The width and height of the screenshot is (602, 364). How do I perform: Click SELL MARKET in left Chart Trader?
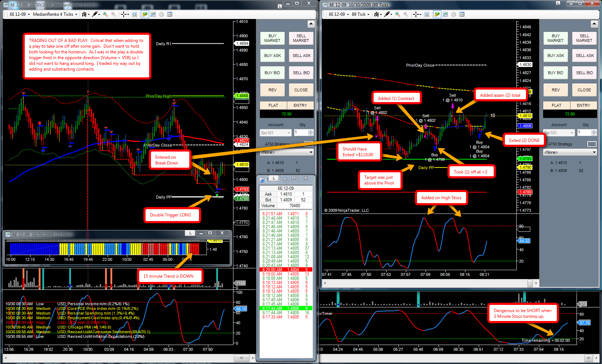click(301, 38)
